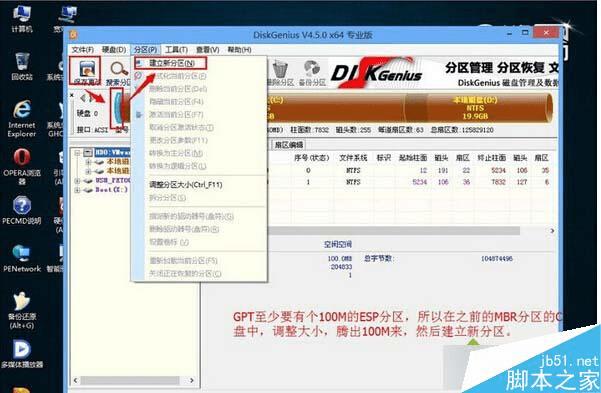The image size is (601, 393).
Task: Open the 硬盘(D) menu
Action: pyautogui.click(x=114, y=50)
